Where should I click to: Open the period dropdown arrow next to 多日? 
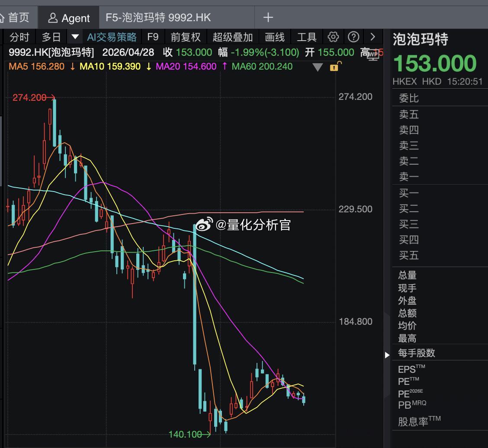pyautogui.click(x=75, y=37)
